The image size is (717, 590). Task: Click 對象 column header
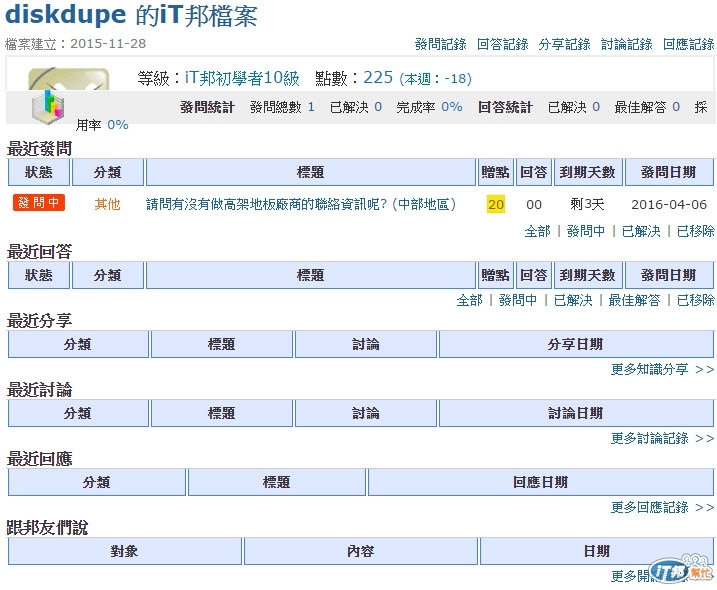(124, 551)
